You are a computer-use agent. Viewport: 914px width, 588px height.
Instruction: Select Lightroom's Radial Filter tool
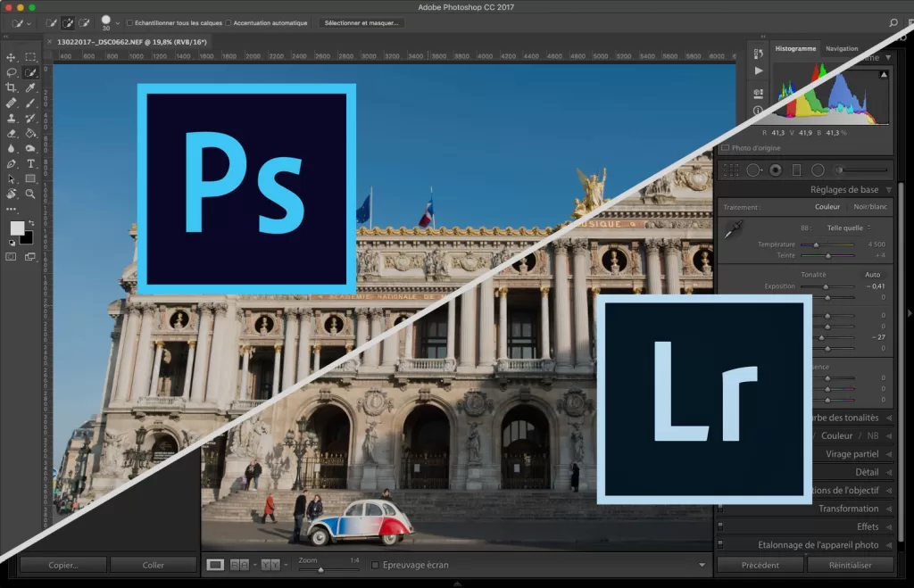click(x=818, y=170)
